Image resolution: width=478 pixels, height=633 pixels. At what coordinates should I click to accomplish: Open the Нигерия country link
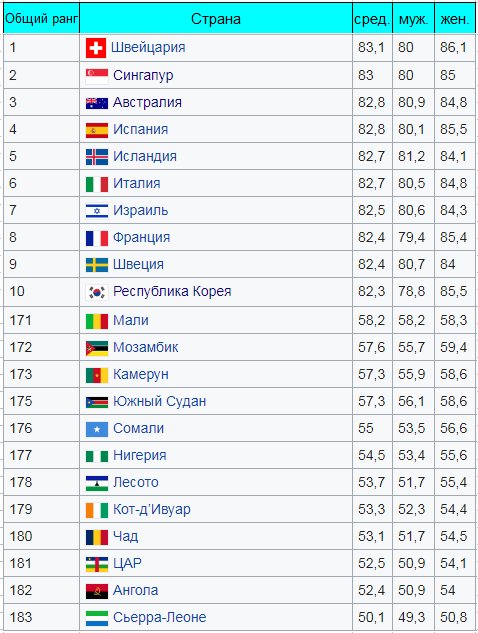pyautogui.click(x=140, y=455)
